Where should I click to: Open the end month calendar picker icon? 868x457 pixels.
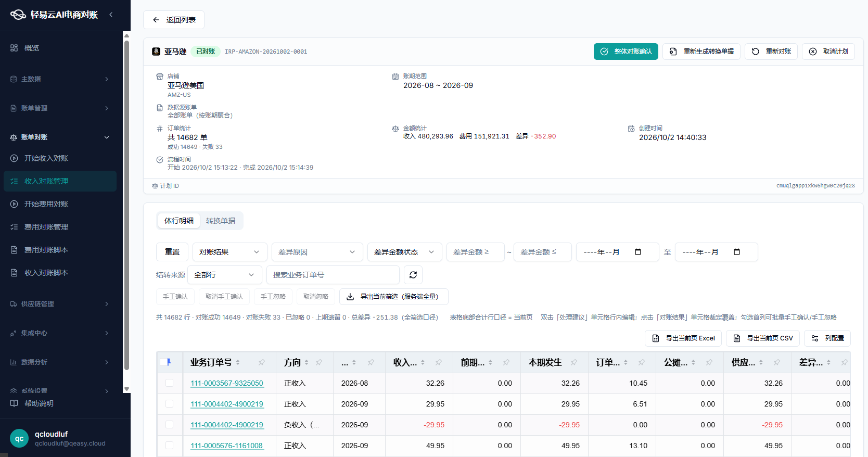tap(737, 252)
